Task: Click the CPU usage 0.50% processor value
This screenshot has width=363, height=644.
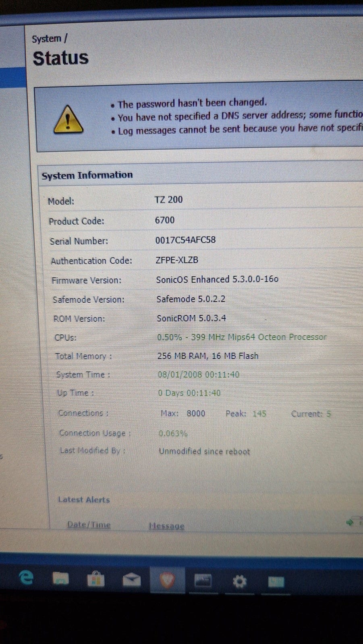Action: [x=242, y=337]
